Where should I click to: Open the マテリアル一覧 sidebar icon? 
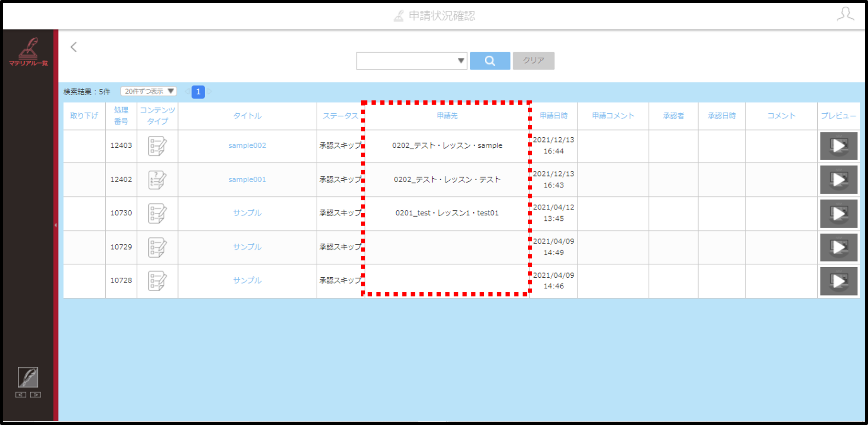point(28,52)
